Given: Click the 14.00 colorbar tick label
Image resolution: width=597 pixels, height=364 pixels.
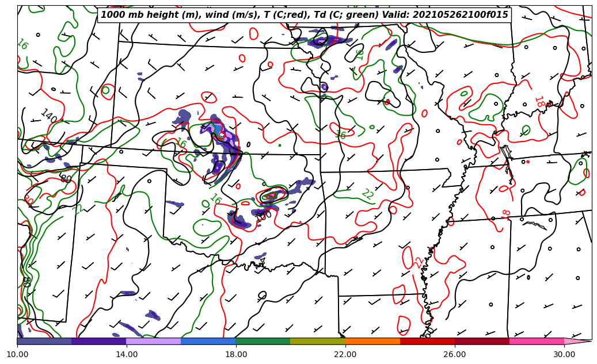Looking at the screenshot, I should coord(127,354).
